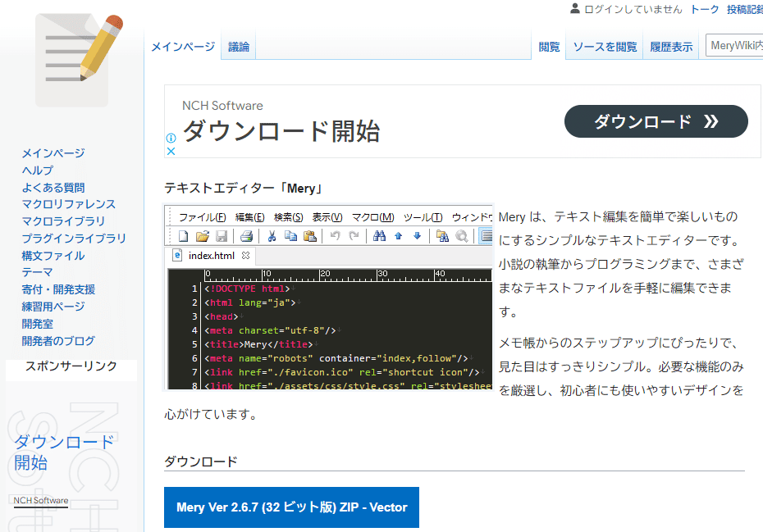Click the マクロ(M) menu in screenshot
This screenshot has height=532, width=763.
pos(372,217)
